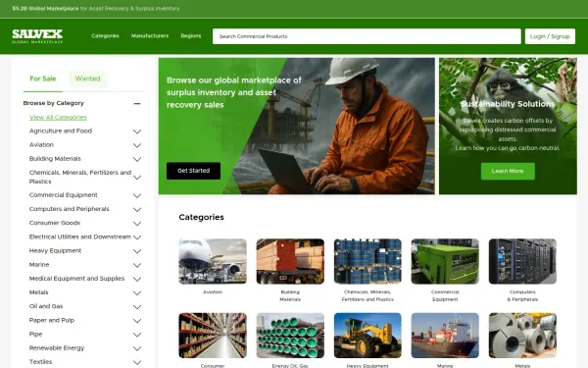Click the Salvex Global Marketplace logo
This screenshot has height=368, width=588.
[37, 36]
